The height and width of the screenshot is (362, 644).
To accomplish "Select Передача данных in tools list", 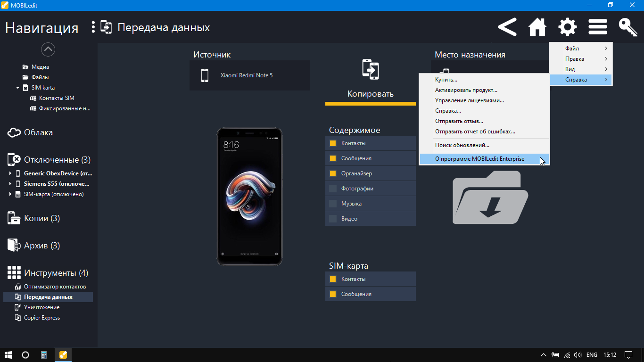I will (x=48, y=297).
